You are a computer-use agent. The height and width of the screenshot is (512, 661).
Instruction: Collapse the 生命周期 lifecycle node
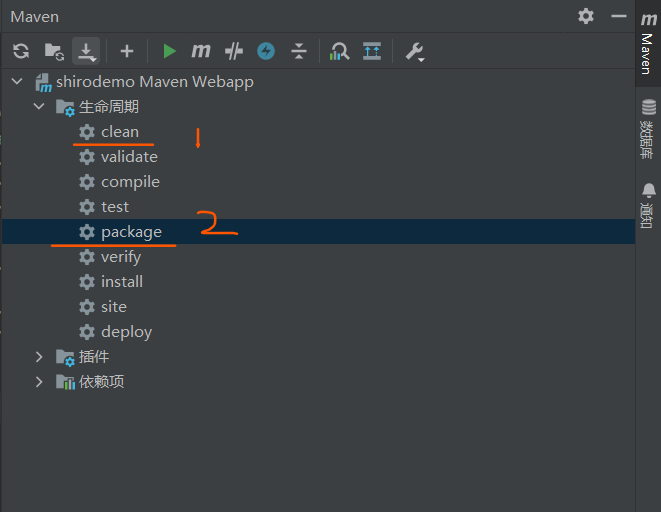[x=39, y=107]
